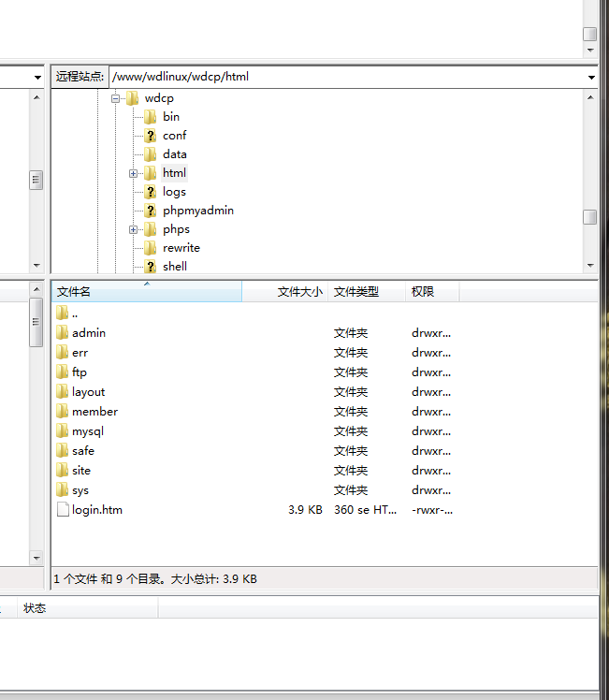Viewport: 609px width, 700px height.
Task: Sort by 文件名 column header
Action: [x=147, y=292]
